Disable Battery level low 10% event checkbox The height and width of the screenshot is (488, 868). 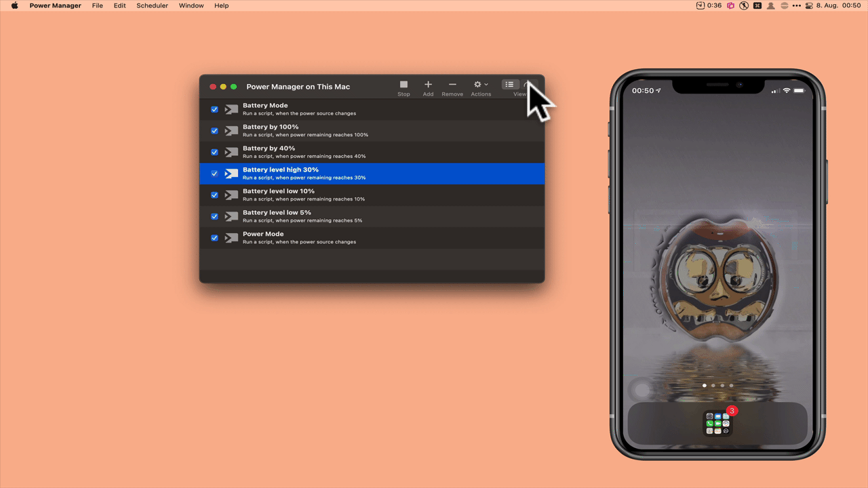tap(214, 195)
